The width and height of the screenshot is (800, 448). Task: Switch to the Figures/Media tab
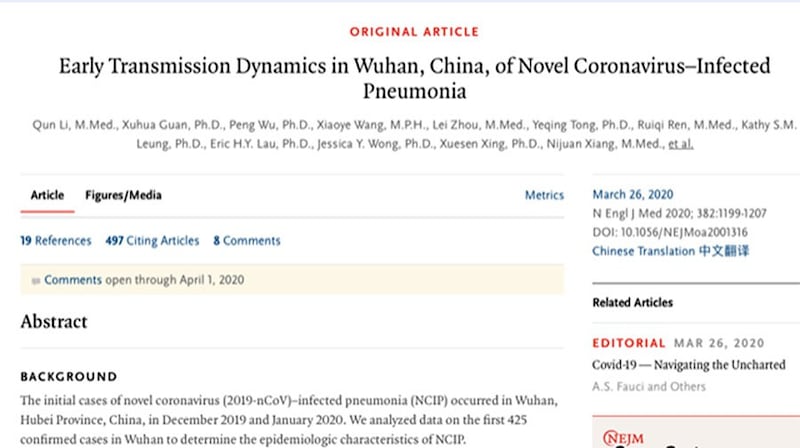123,195
